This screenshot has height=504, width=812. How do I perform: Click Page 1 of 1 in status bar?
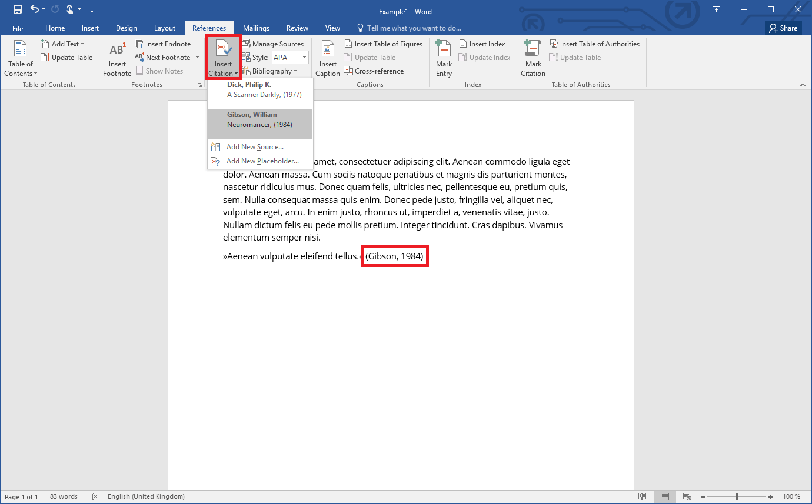21,497
